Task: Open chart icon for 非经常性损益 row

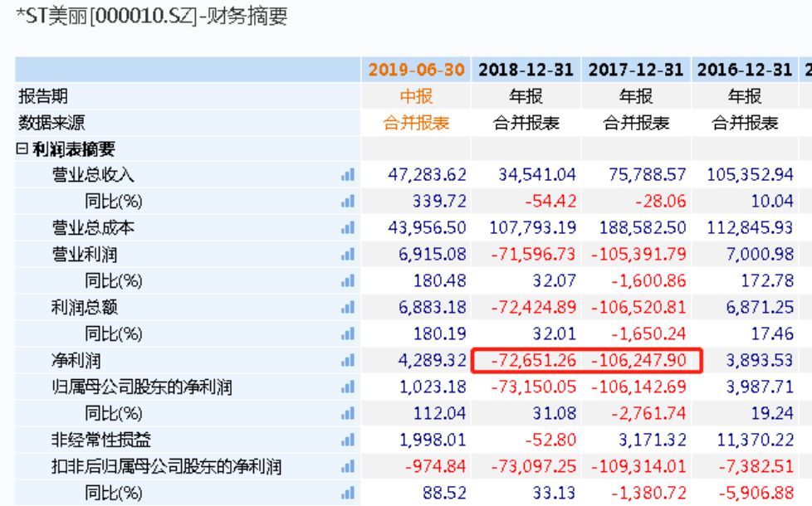Action: point(348,440)
